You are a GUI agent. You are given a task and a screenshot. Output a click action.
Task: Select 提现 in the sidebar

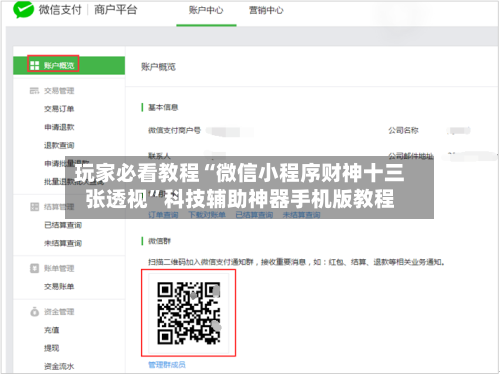52,348
